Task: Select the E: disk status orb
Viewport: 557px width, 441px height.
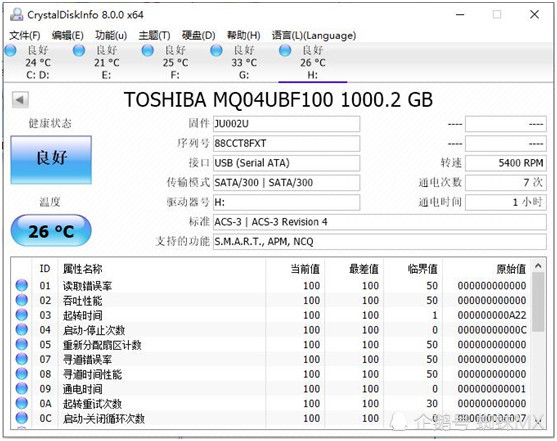Action: pyautogui.click(x=79, y=50)
